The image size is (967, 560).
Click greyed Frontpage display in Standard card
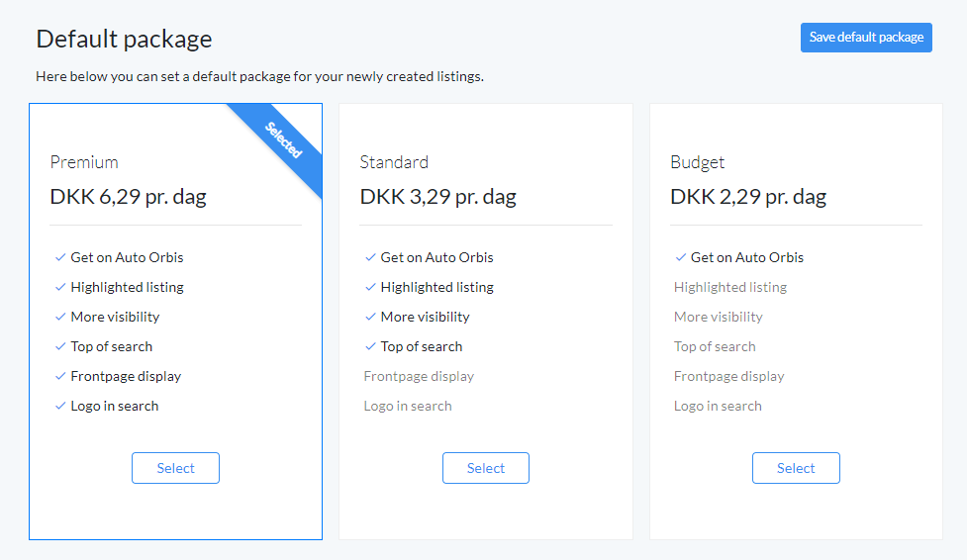tap(419, 376)
